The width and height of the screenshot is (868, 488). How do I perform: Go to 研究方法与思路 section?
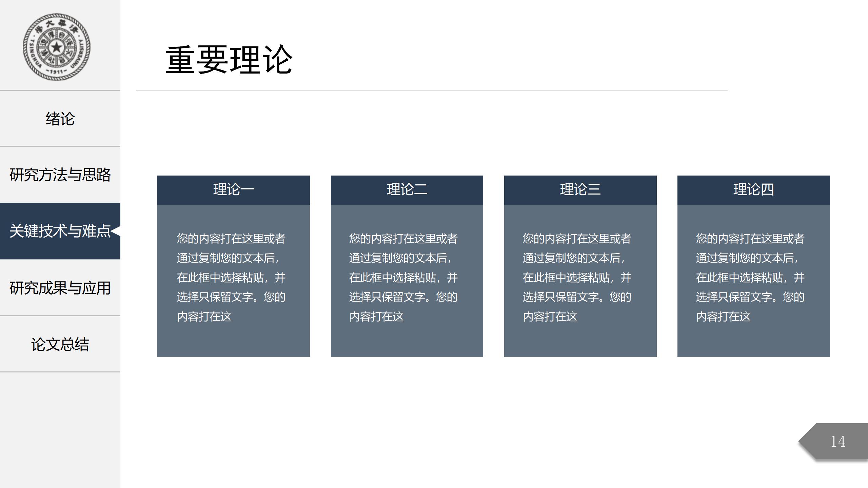[x=60, y=175]
